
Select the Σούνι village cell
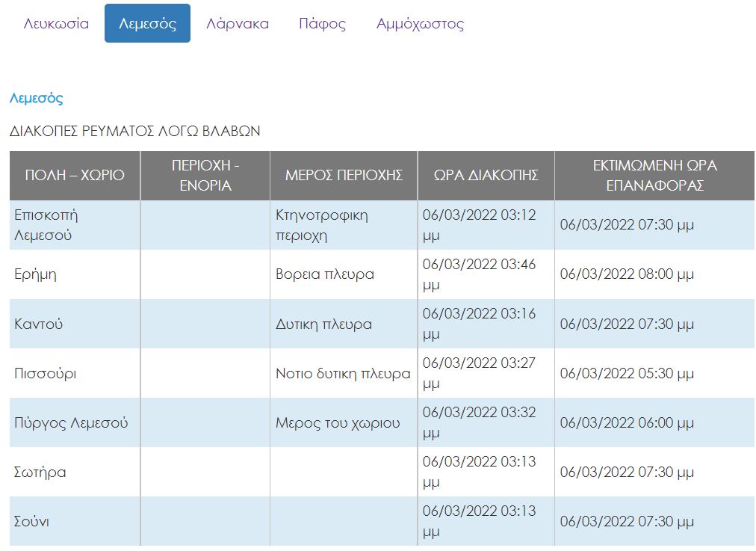click(75, 522)
